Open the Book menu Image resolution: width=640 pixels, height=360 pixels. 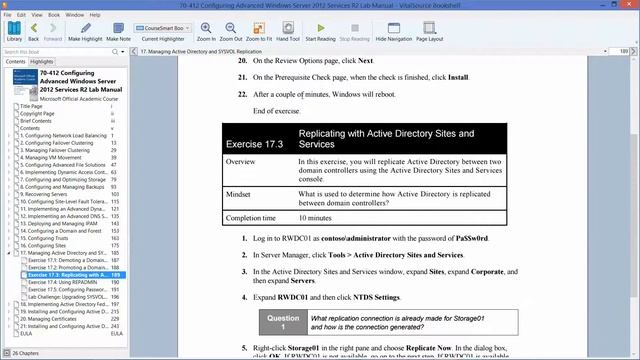(x=54, y=15)
